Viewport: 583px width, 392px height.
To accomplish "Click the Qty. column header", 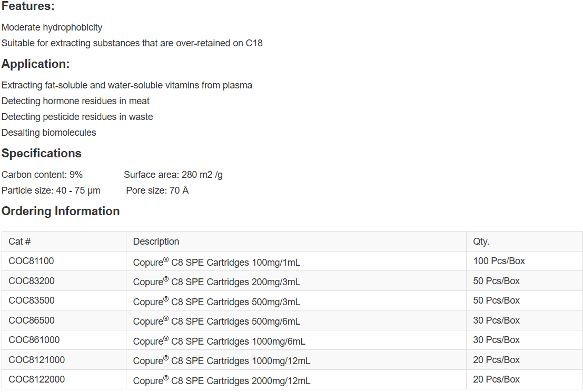I will click(x=481, y=242).
